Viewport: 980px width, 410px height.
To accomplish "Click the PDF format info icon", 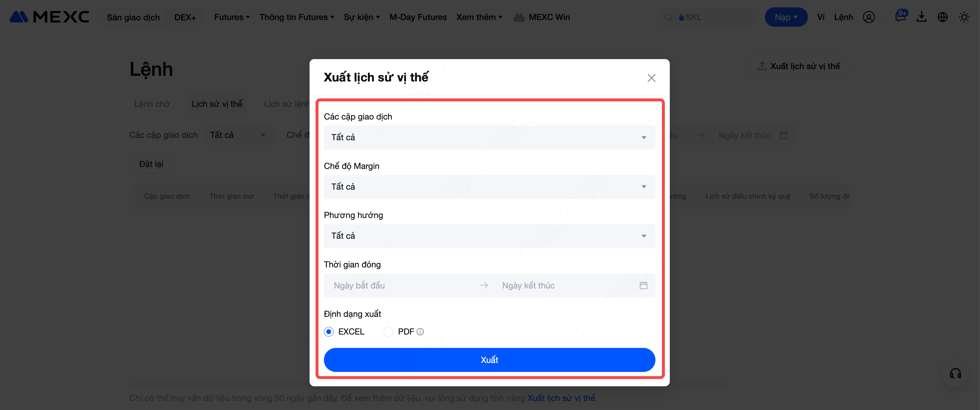I will coord(420,332).
